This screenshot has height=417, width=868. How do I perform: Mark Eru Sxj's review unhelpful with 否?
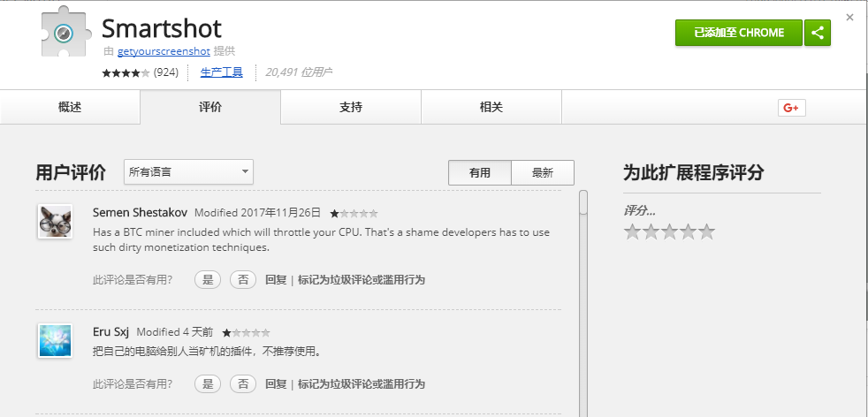point(243,383)
